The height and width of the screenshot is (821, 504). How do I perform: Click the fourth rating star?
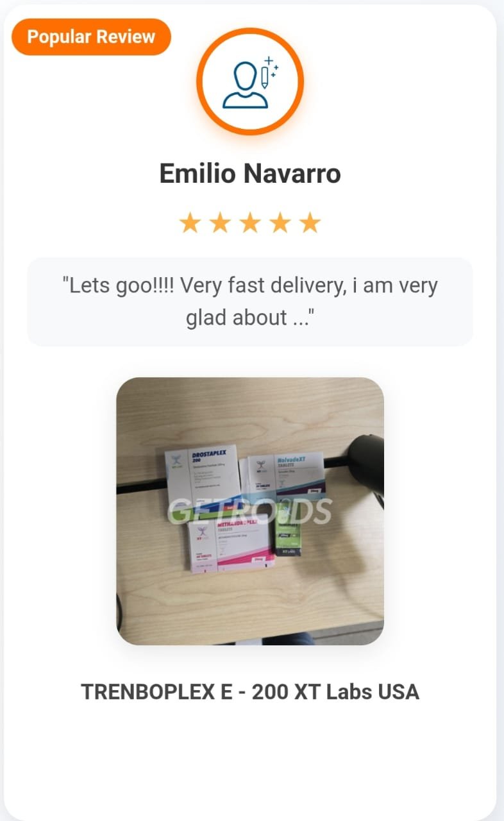pyautogui.click(x=280, y=223)
